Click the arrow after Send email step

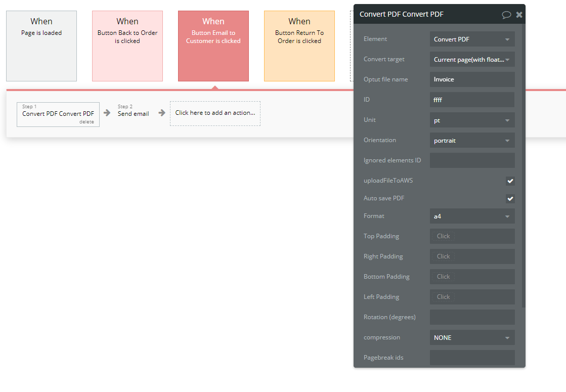point(162,113)
